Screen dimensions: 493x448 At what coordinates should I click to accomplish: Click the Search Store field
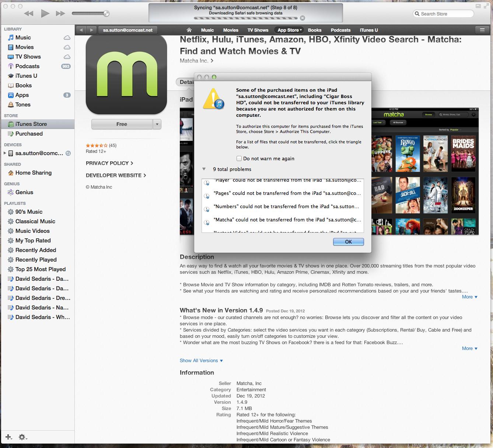[x=443, y=14]
